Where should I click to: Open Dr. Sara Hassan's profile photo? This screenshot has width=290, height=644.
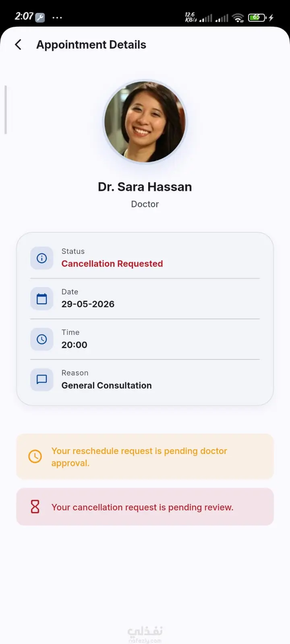pyautogui.click(x=145, y=122)
